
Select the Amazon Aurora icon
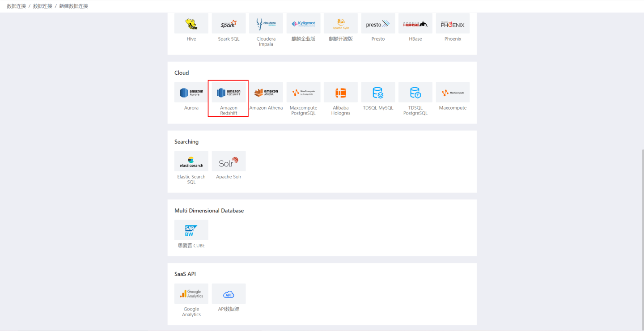(x=191, y=92)
